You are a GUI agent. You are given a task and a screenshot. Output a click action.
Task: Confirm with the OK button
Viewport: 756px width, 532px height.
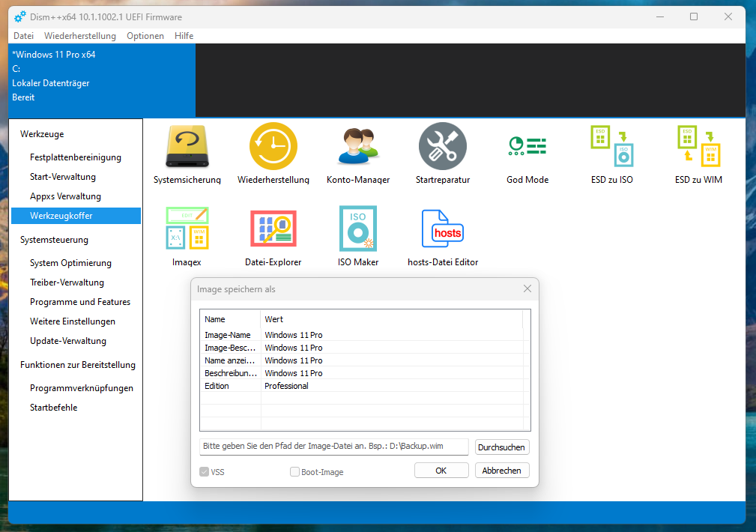click(441, 471)
